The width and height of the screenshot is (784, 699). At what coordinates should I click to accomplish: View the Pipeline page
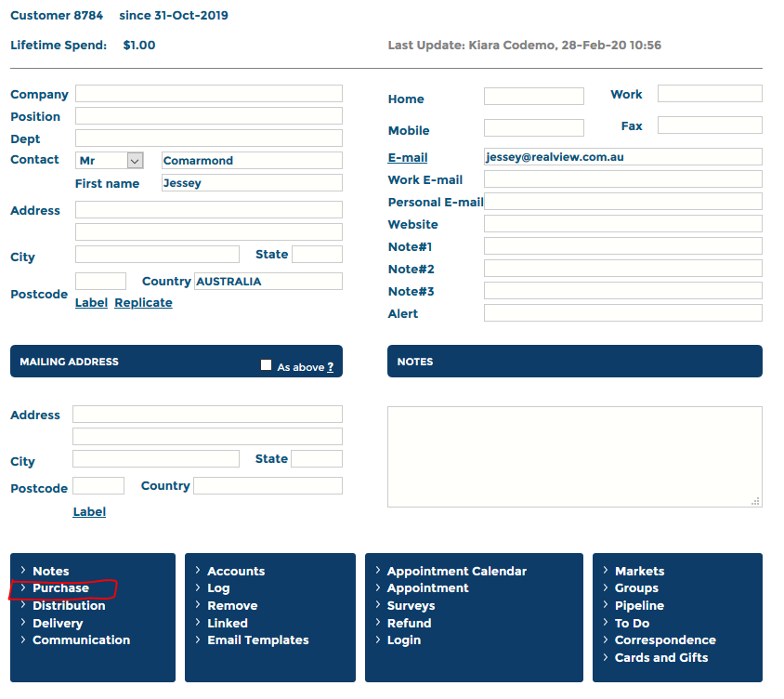pos(639,605)
